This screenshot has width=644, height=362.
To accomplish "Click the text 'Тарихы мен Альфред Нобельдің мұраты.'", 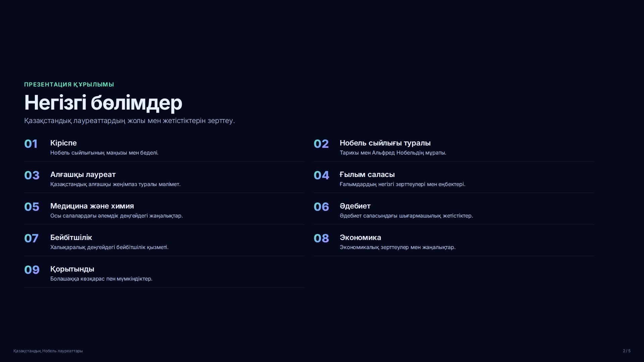I will [393, 153].
